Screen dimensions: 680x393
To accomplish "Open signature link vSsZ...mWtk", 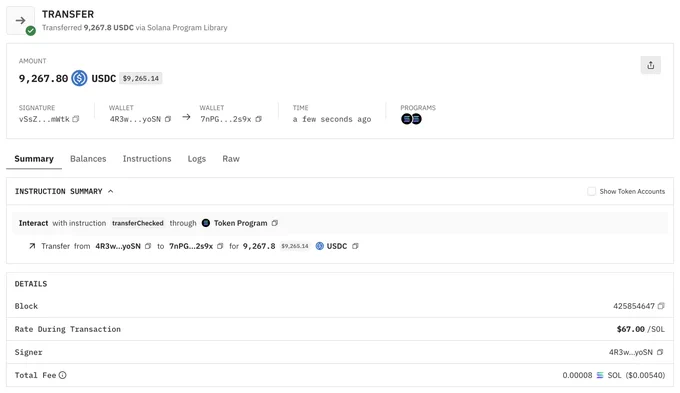I will 44,119.
